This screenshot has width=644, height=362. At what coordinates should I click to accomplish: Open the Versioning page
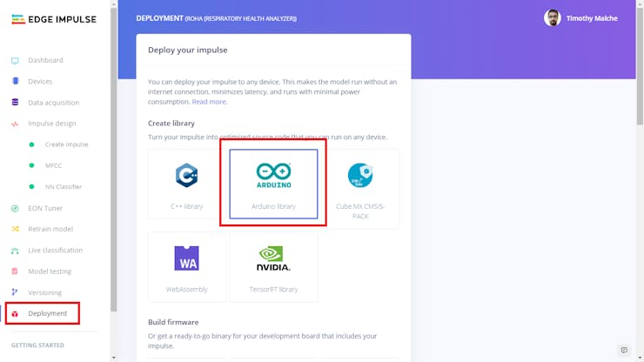[x=44, y=292]
